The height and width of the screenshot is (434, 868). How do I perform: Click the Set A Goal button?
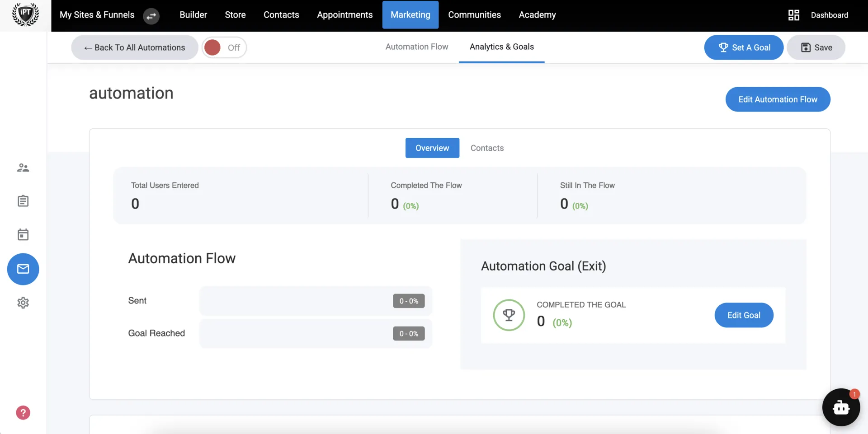coord(744,47)
